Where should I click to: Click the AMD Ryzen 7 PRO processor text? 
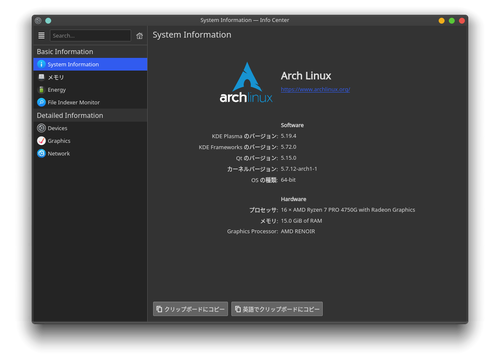(x=348, y=210)
